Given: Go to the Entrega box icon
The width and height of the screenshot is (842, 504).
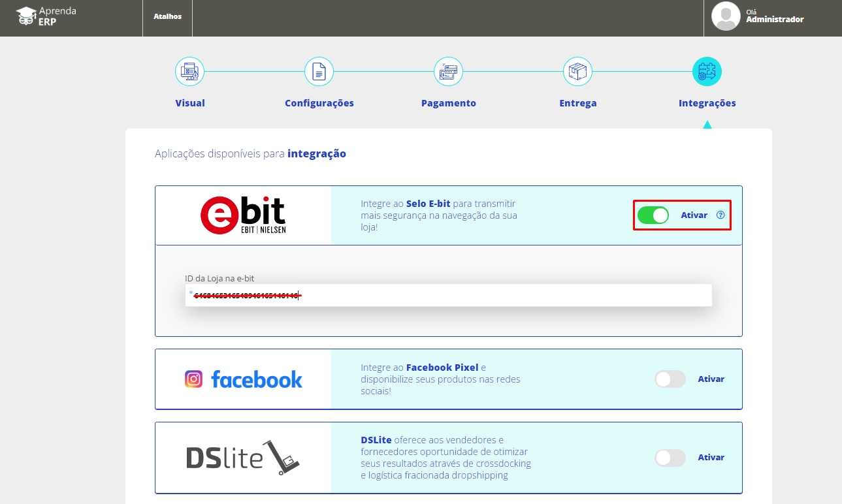Looking at the screenshot, I should (577, 71).
